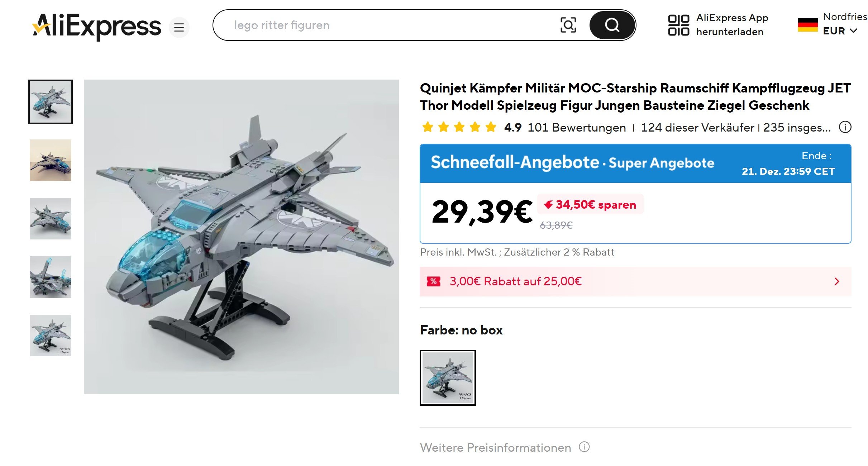Click info icon next to Weitere Preisinformationen

(584, 447)
